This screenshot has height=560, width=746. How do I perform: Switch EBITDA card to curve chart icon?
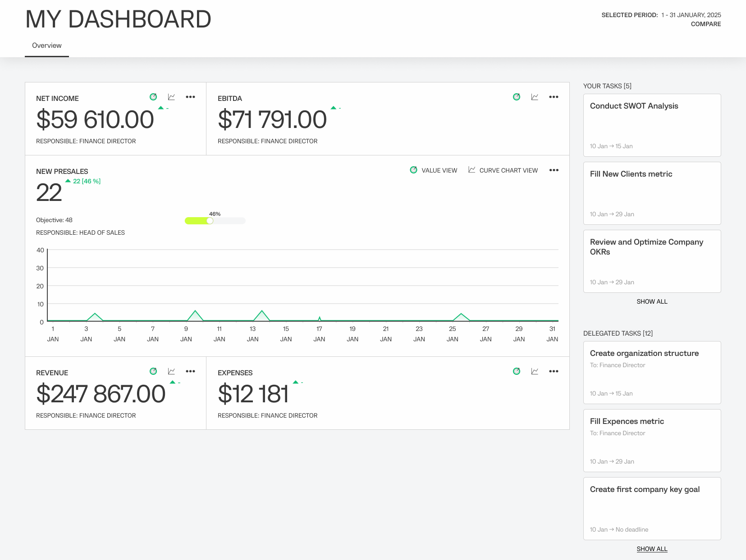535,97
